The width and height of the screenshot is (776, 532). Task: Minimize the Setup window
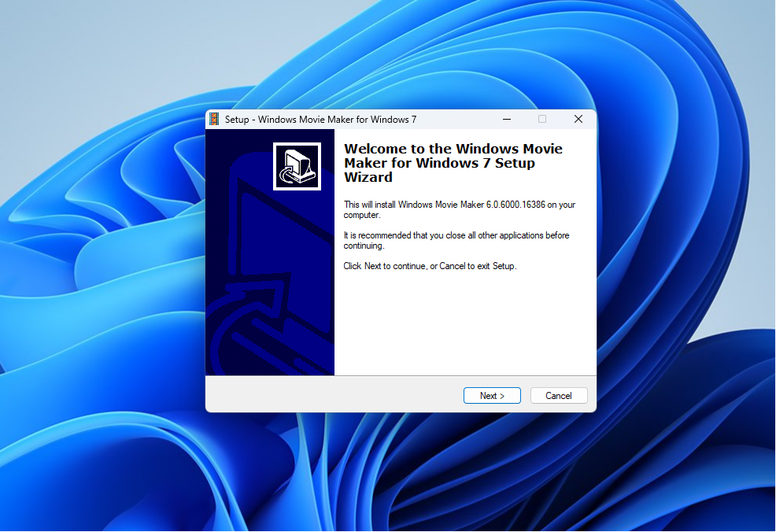click(x=507, y=120)
